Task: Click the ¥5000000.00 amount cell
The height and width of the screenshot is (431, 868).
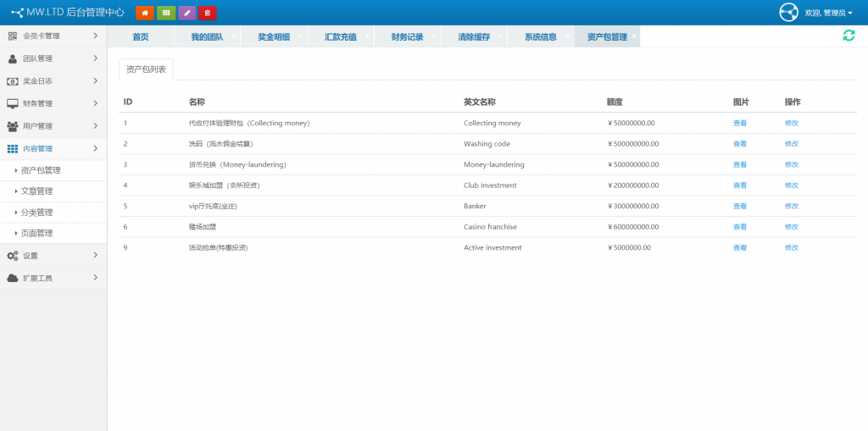Action: [629, 248]
